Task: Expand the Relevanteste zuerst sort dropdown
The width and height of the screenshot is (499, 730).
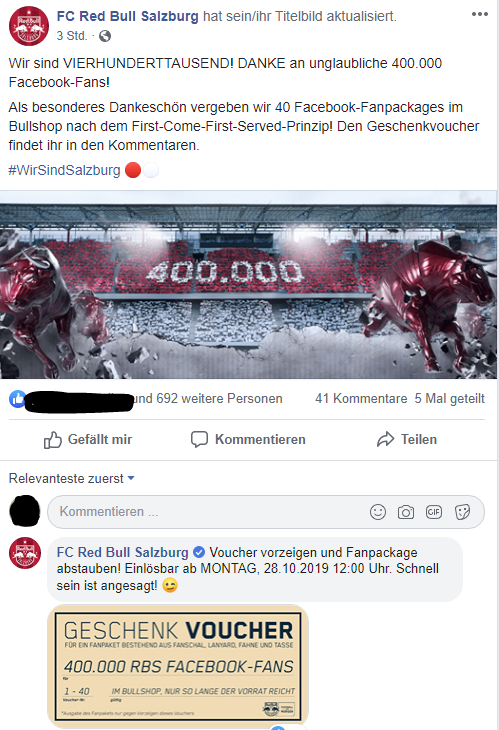Action: pyautogui.click(x=72, y=479)
